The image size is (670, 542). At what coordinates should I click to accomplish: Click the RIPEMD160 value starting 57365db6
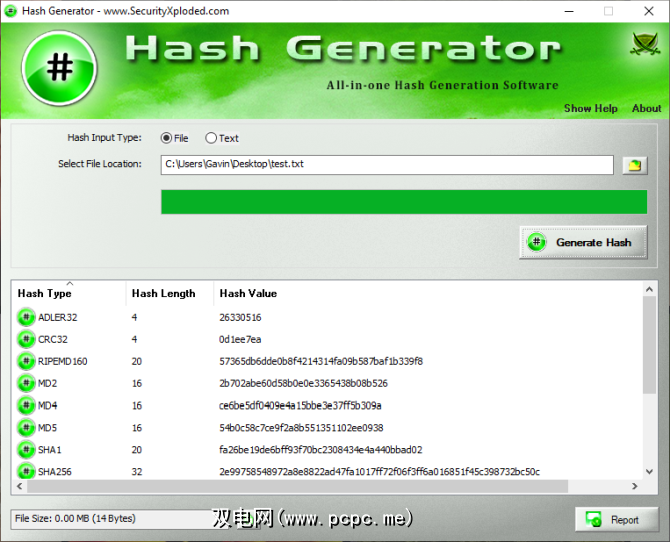pos(321,361)
